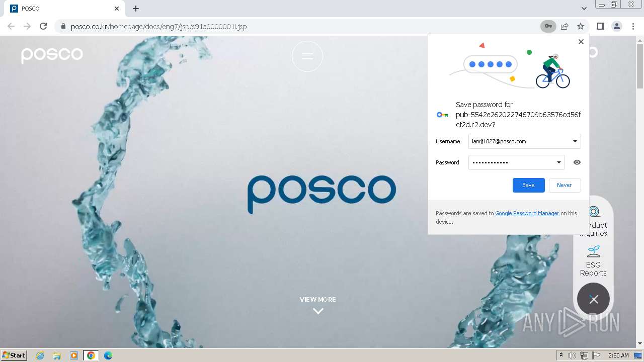Open media player from taskbar
644x362 pixels.
click(x=74, y=355)
